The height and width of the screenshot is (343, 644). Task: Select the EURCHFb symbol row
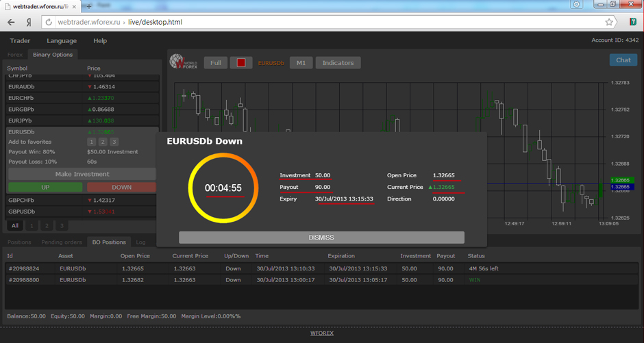(83, 98)
